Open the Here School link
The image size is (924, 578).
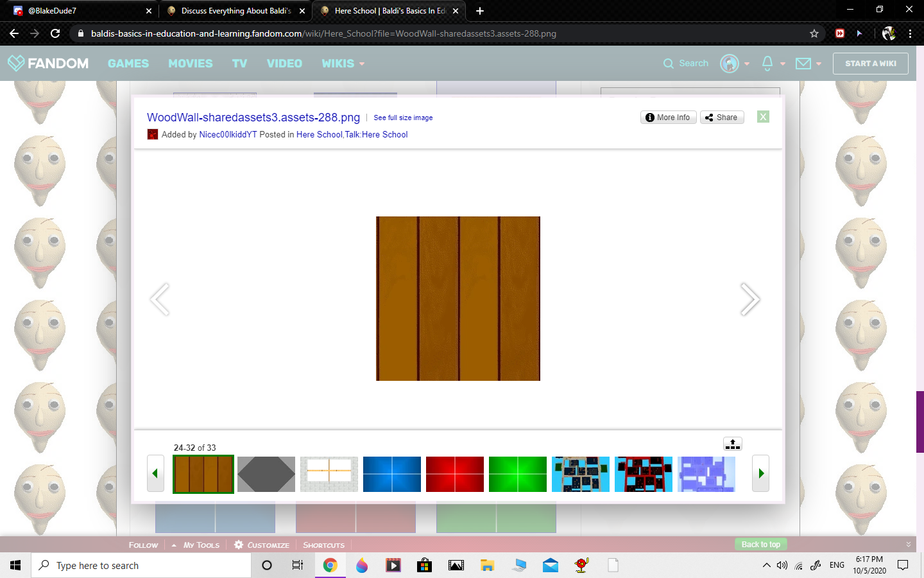[320, 134]
